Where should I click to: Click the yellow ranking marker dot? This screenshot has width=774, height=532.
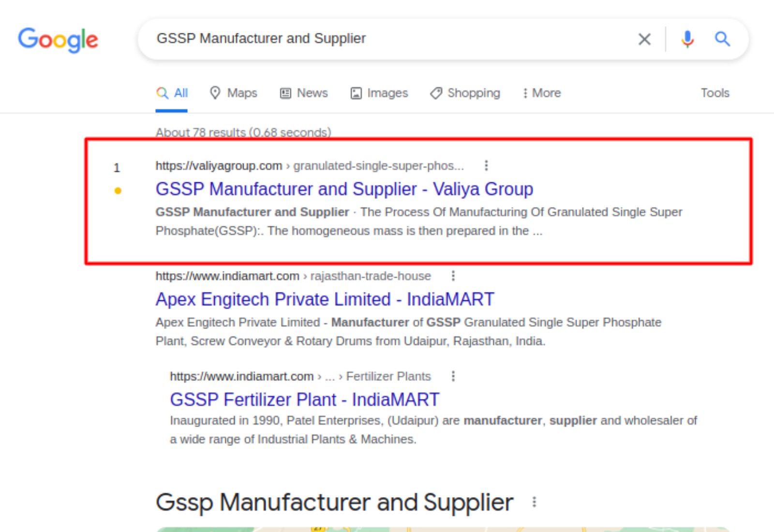coord(118,191)
